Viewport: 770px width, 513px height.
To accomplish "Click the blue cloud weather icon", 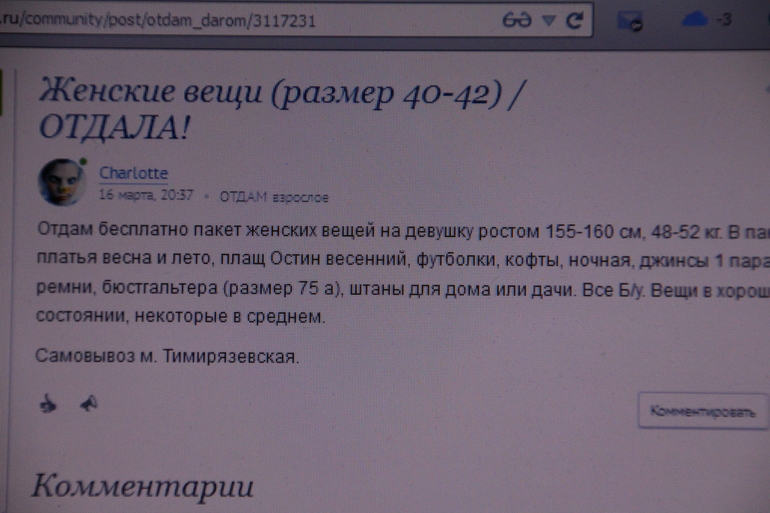I will coord(694,19).
